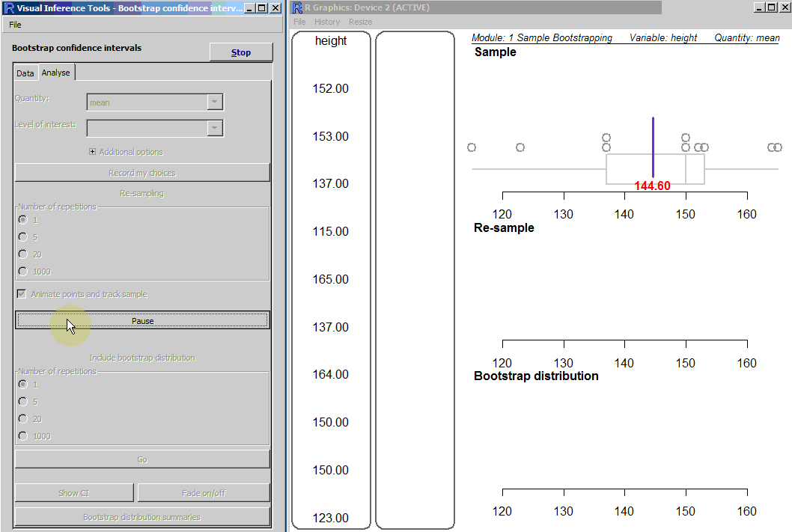Screen dimensions: 792x532
Task: Expand the Additional options plus icon
Action: point(93,152)
